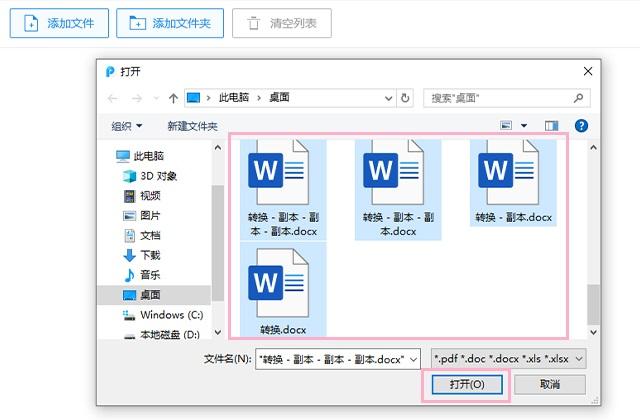The image size is (640, 420).
Task: Go forward with the right arrow icon
Action: pos(137,98)
